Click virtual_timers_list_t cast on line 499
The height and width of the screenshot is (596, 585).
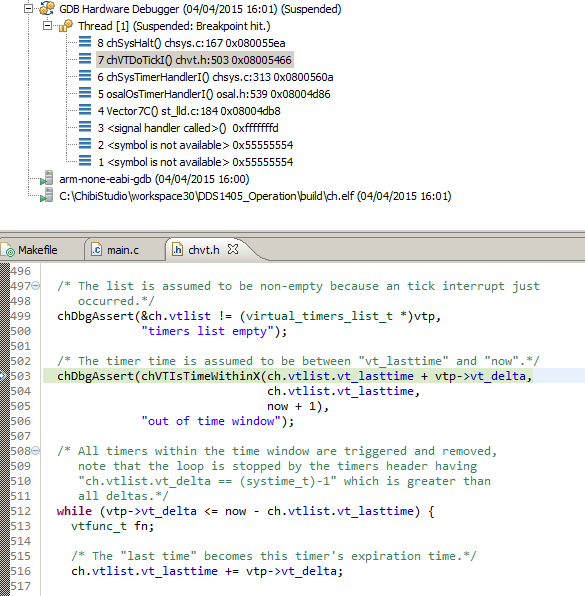point(319,316)
